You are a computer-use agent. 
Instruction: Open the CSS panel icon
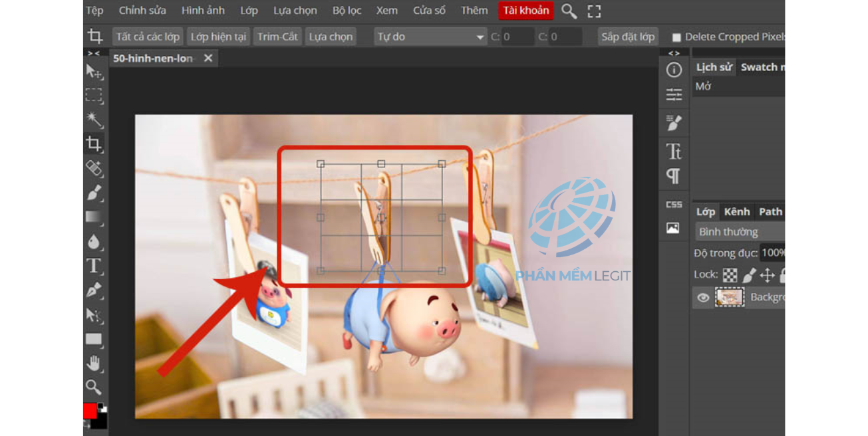(x=674, y=204)
